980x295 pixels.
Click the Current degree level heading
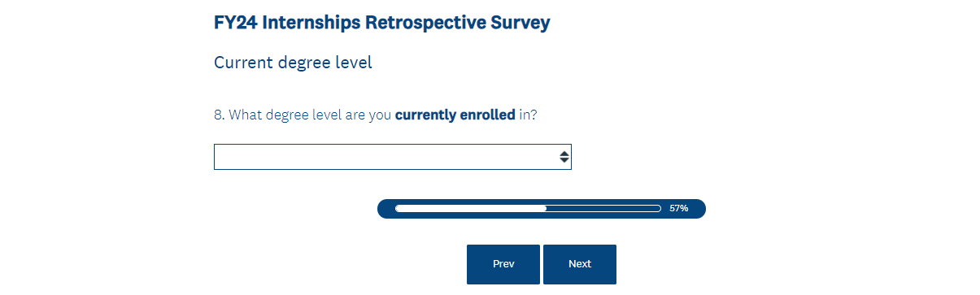click(x=293, y=63)
